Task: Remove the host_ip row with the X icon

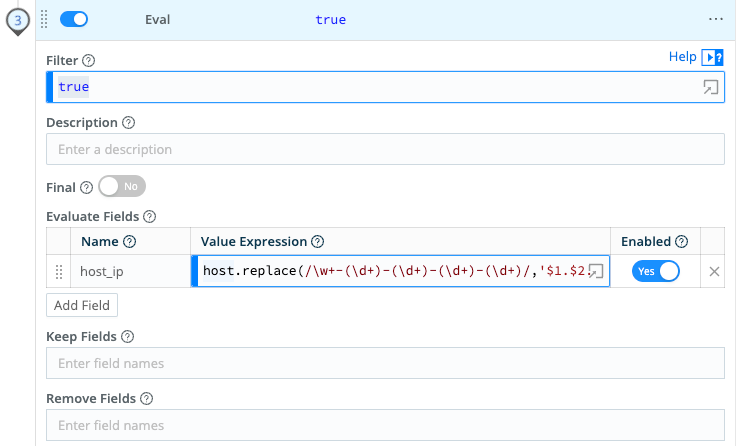Action: point(714,271)
